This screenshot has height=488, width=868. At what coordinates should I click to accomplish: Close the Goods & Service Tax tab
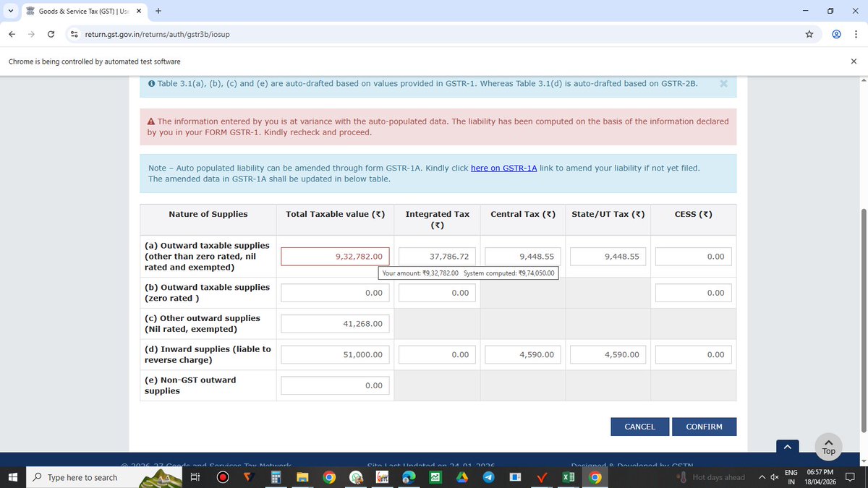(x=139, y=11)
